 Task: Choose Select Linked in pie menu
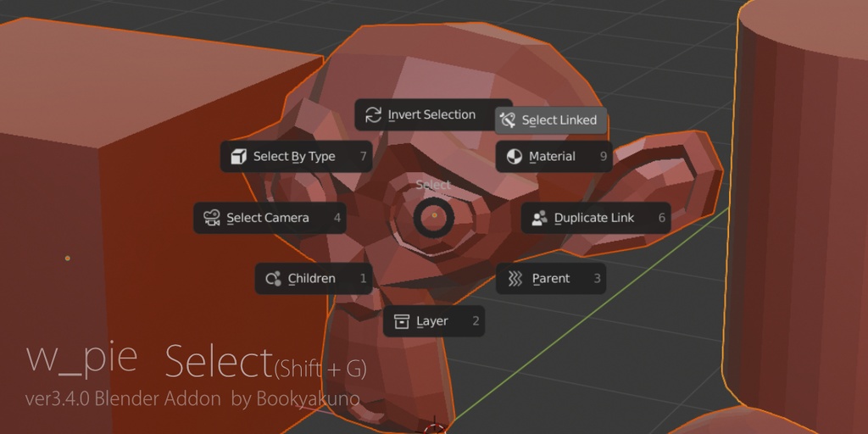551,120
